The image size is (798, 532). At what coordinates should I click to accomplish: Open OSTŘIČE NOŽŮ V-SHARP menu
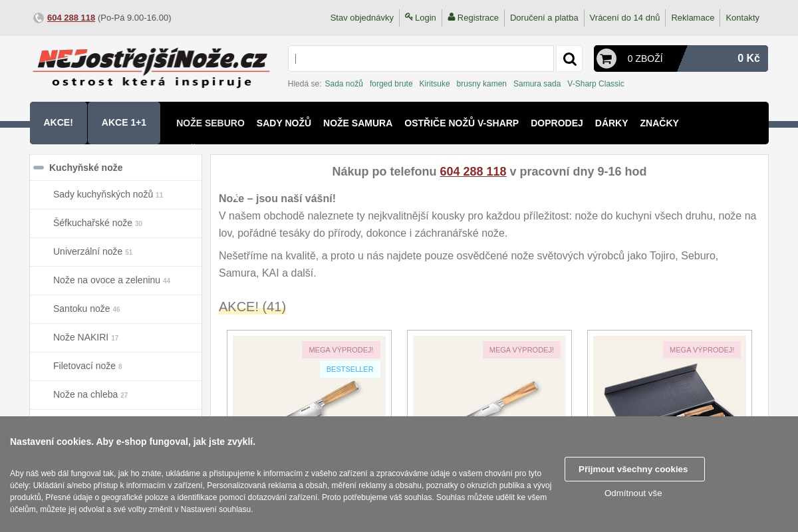coord(462,123)
